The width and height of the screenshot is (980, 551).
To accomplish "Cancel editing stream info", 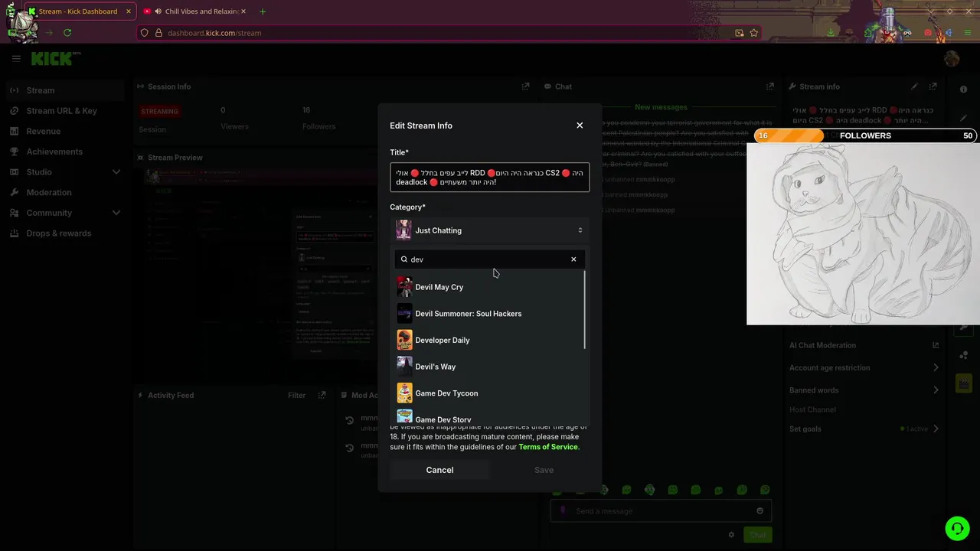I will pos(439,470).
